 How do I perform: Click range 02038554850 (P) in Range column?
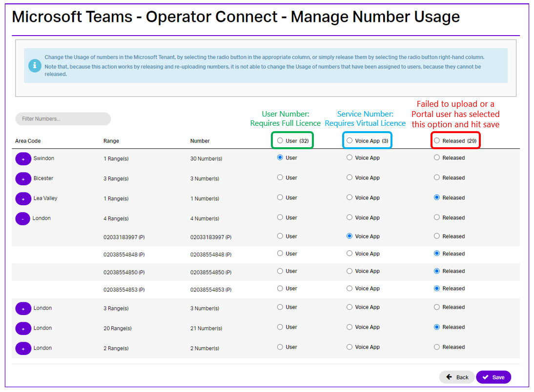[x=124, y=273]
